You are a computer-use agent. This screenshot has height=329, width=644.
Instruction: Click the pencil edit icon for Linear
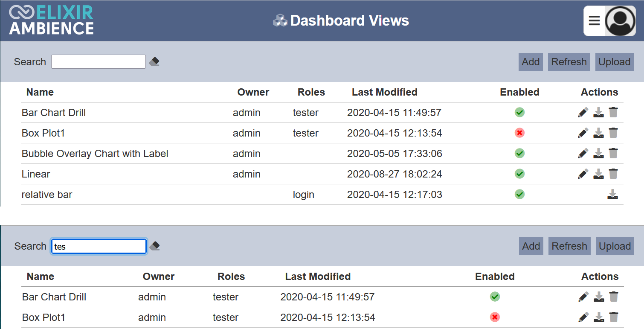coord(583,174)
